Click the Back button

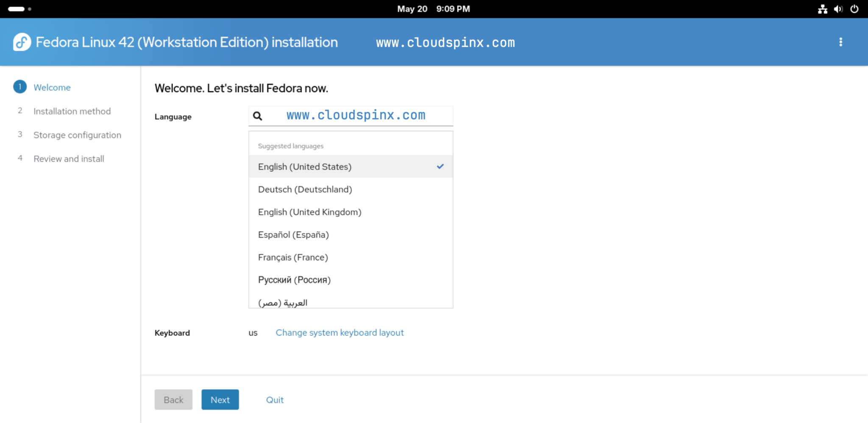[x=173, y=399]
